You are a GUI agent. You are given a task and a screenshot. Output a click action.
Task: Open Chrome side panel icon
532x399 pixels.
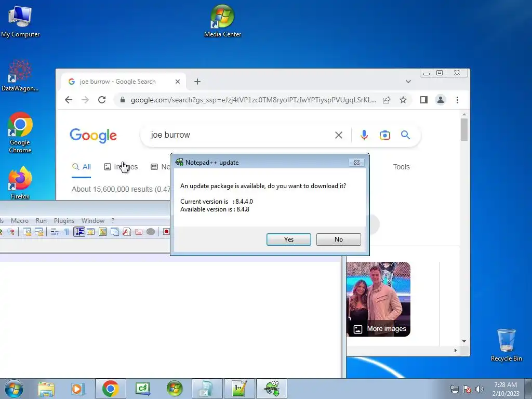(x=424, y=100)
